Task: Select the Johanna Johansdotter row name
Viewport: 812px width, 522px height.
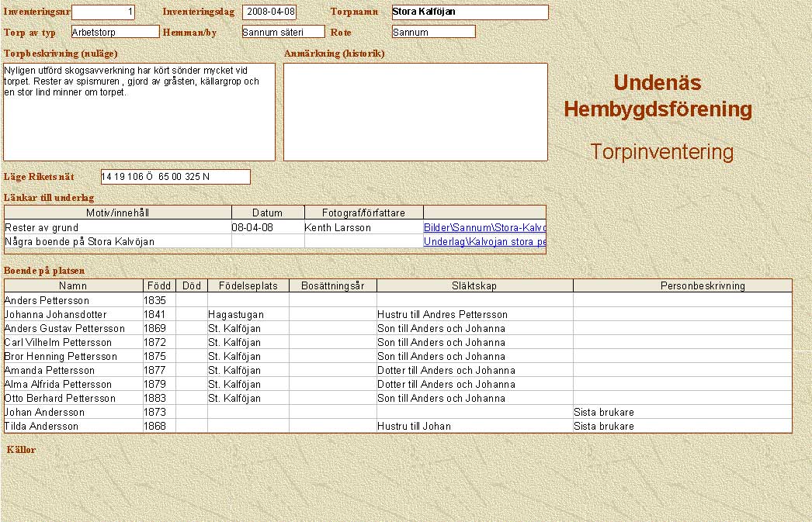Action: (x=56, y=315)
